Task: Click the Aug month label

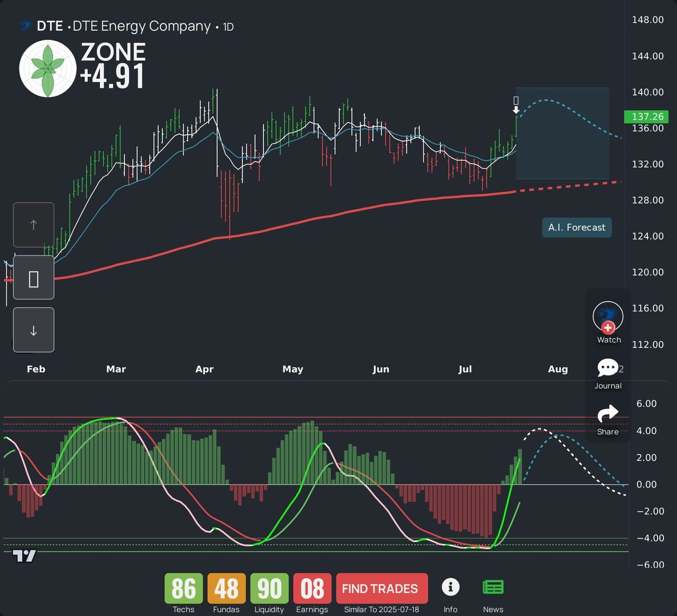Action: tap(558, 369)
